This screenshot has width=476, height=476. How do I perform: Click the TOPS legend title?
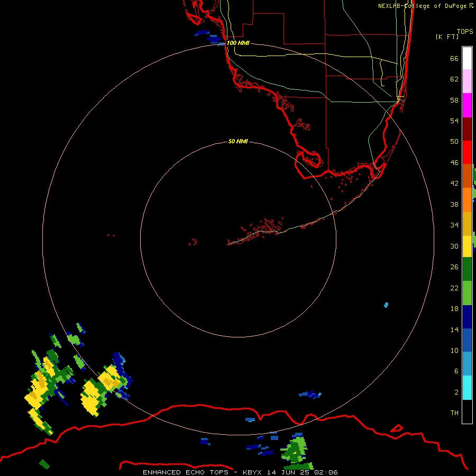465,31
